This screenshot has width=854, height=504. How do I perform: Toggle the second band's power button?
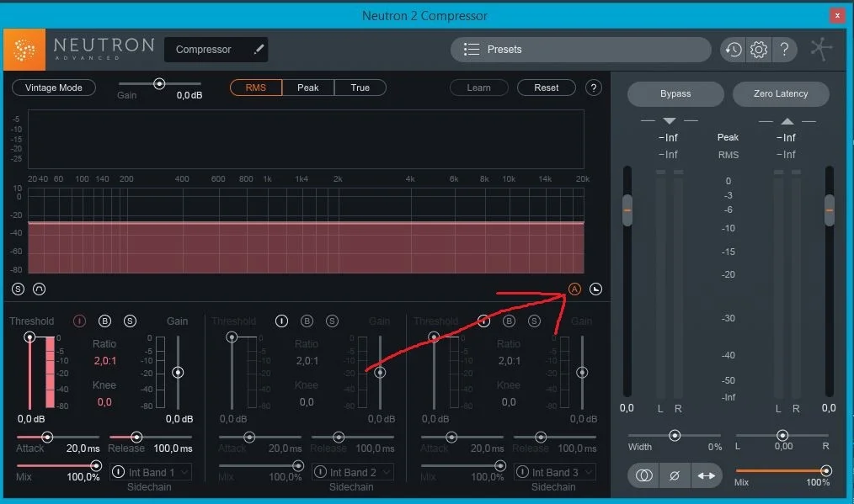tap(281, 321)
